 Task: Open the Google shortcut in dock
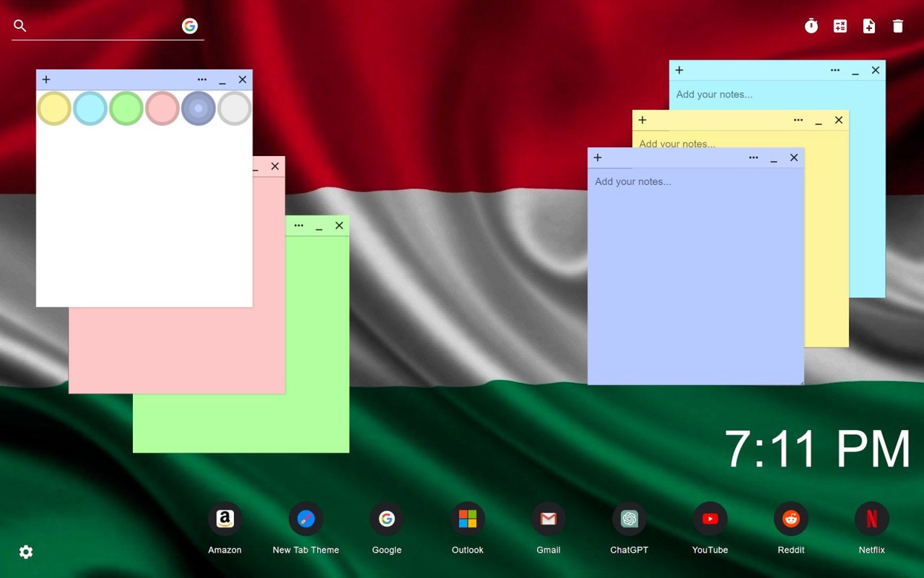pyautogui.click(x=387, y=519)
